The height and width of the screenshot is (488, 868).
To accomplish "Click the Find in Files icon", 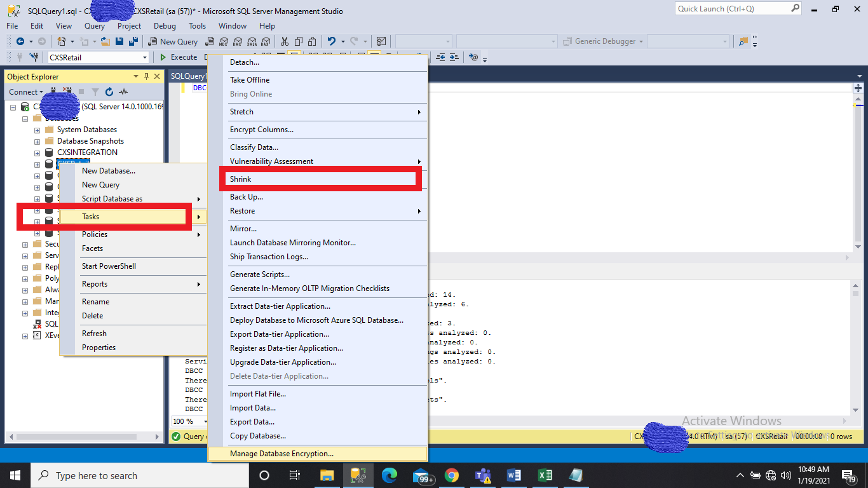I will [743, 41].
